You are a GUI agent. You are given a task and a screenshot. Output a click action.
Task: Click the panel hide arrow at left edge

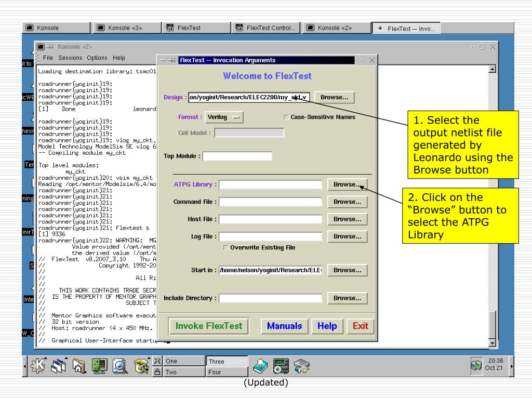24,366
